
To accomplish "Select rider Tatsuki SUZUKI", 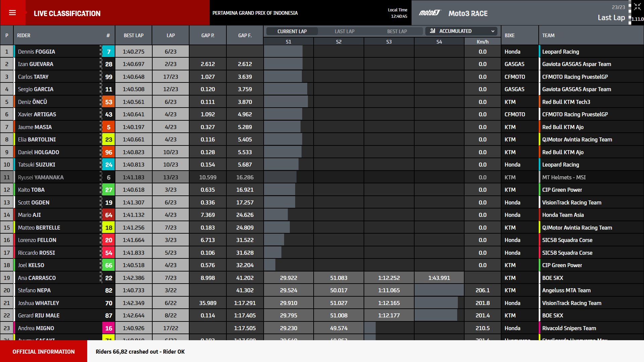I will click(37, 165).
